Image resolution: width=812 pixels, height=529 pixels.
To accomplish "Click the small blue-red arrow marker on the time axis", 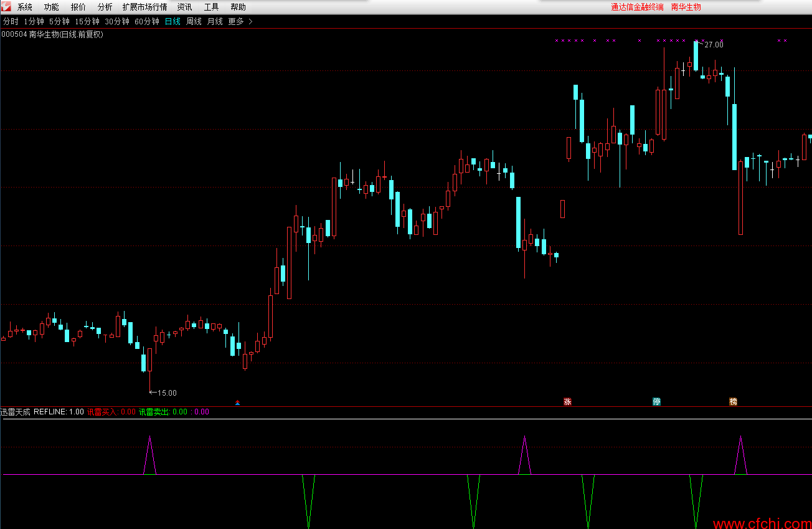I will point(237,403).
